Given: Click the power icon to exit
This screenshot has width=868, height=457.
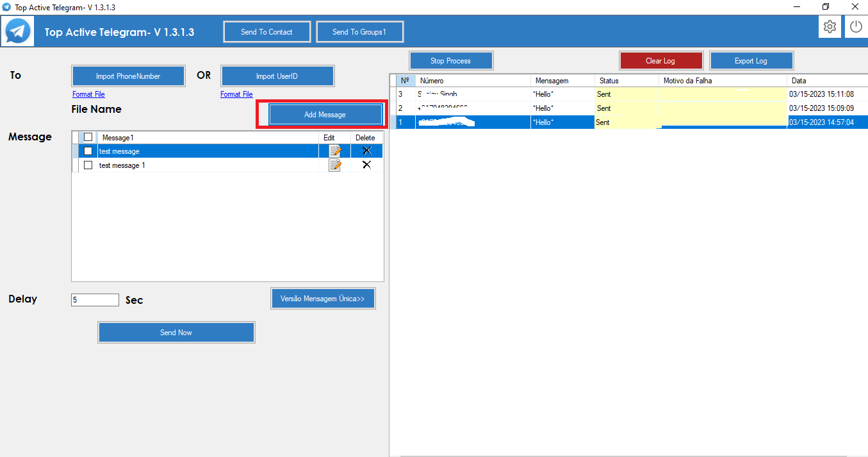Looking at the screenshot, I should (x=856, y=27).
